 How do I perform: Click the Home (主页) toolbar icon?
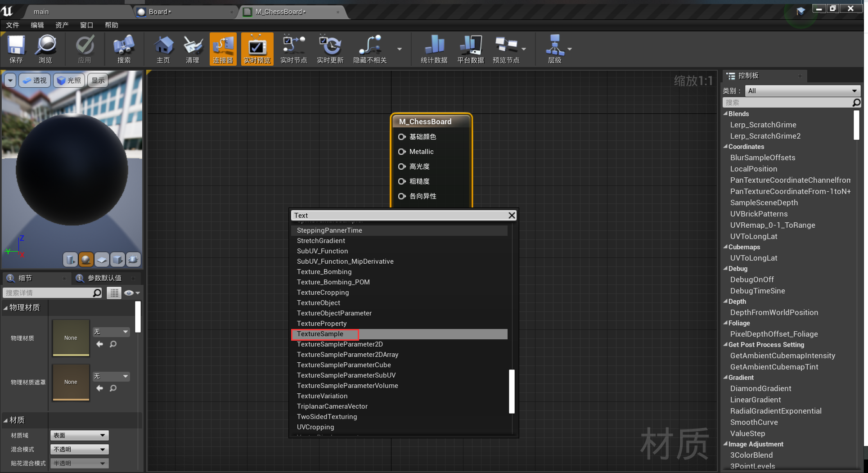(x=163, y=49)
